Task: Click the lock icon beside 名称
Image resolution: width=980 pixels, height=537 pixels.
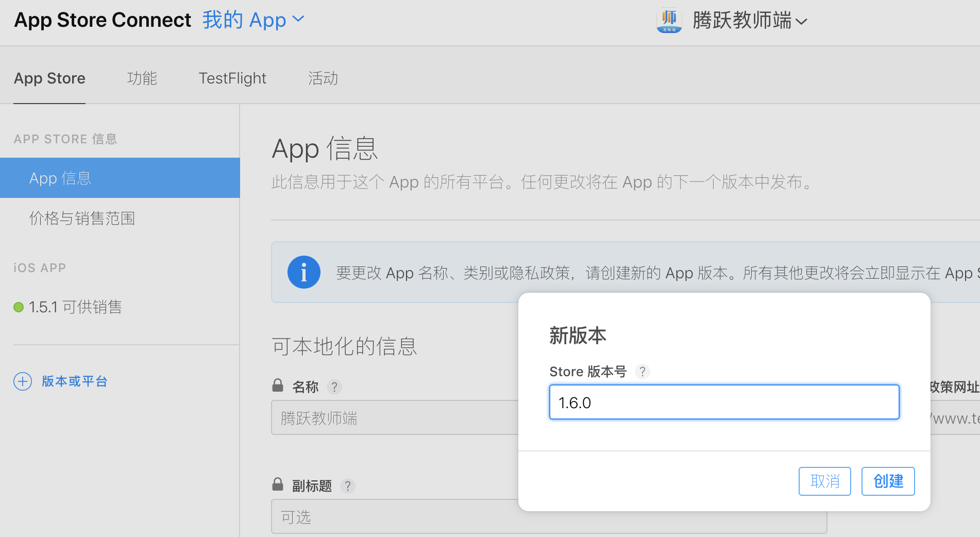Action: click(278, 385)
